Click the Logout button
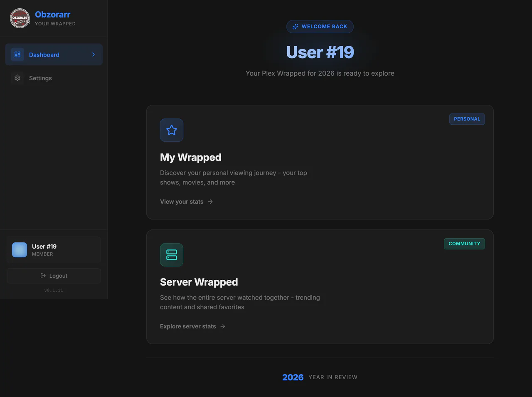Screen dimensions: 532x397 click(x=54, y=276)
